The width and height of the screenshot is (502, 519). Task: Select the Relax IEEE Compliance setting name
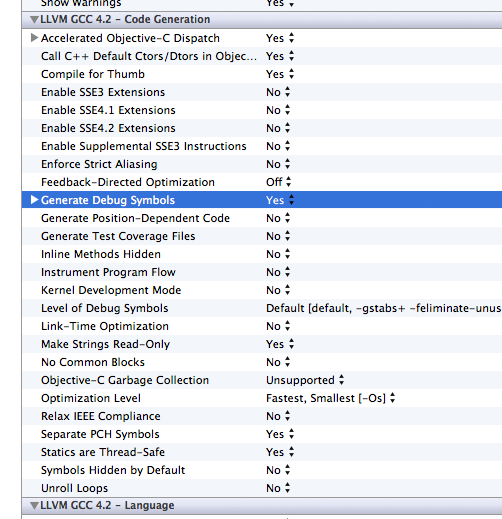point(101,416)
